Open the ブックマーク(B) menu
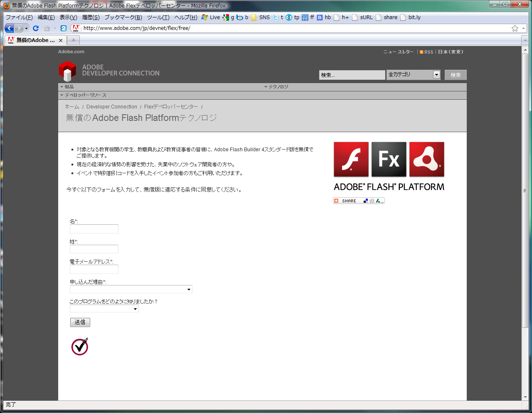 pos(123,17)
